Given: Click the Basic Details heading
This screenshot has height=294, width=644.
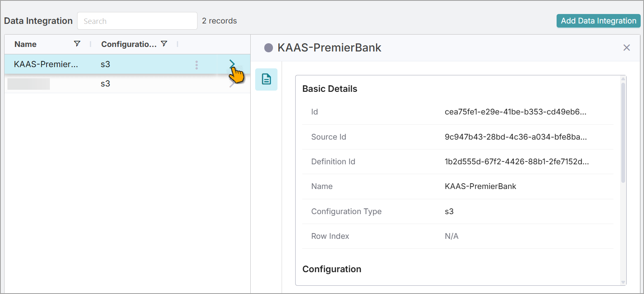Looking at the screenshot, I should (330, 89).
